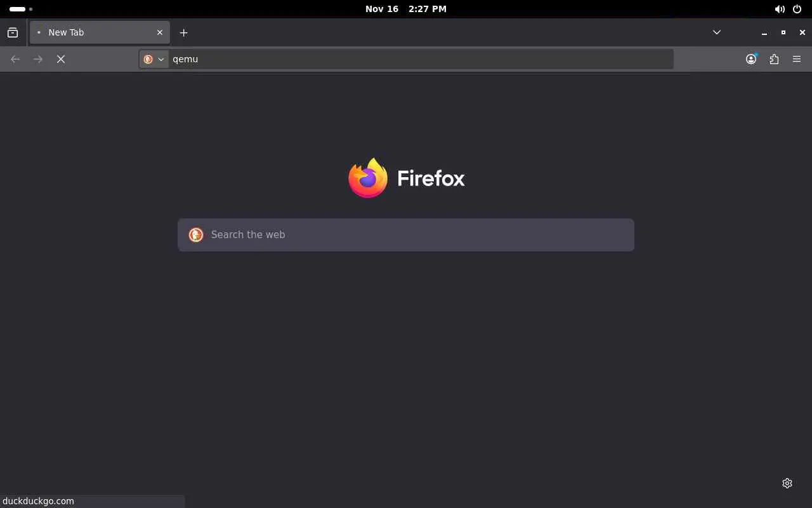Expand the search engine selector dropdown
Viewport: 812px width, 508px height.
[154, 59]
